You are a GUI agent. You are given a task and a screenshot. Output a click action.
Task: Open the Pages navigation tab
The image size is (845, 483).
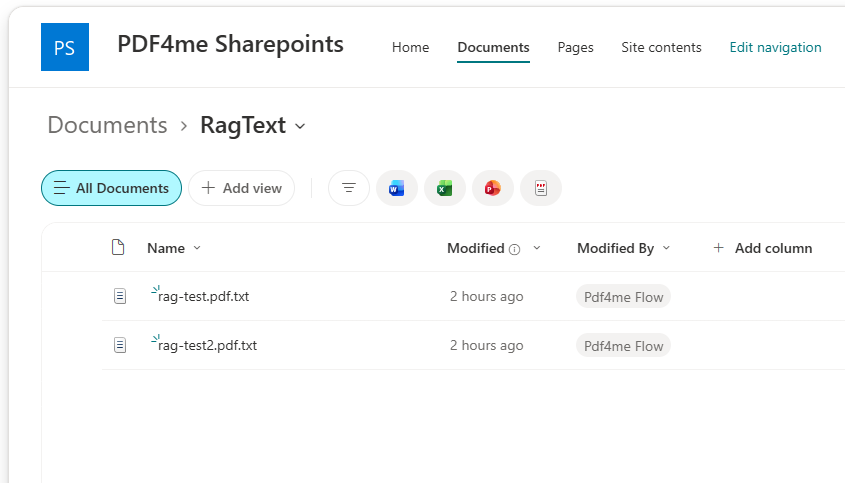pos(575,47)
